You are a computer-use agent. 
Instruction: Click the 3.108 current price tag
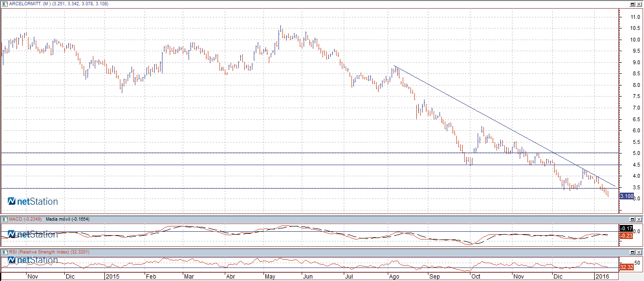[627, 196]
